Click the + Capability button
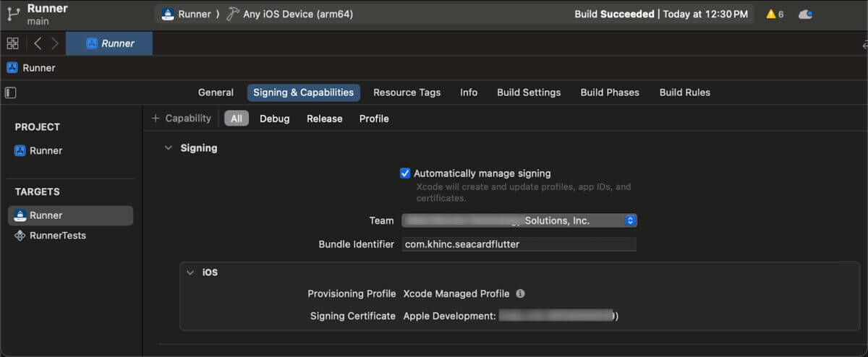 pyautogui.click(x=181, y=119)
